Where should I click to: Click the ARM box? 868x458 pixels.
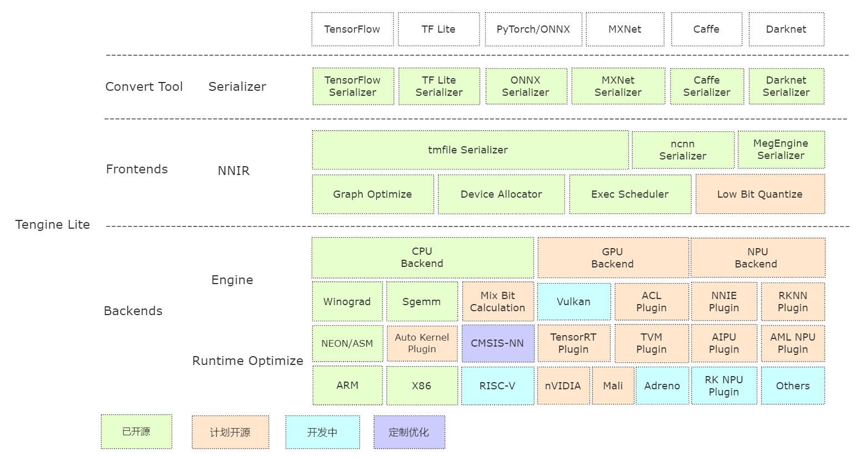[347, 385]
